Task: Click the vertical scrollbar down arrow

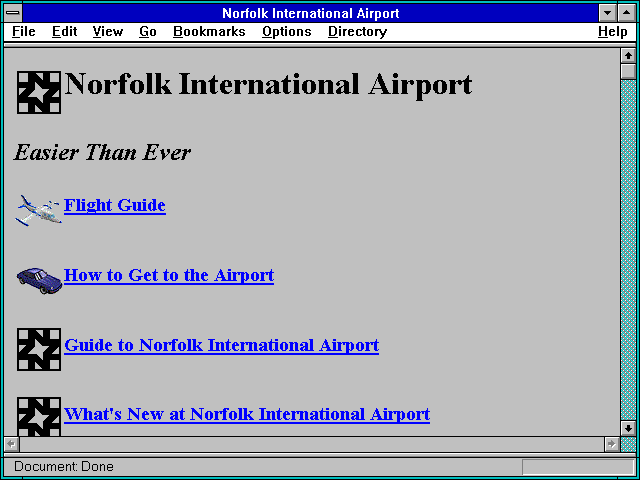Action: point(628,428)
